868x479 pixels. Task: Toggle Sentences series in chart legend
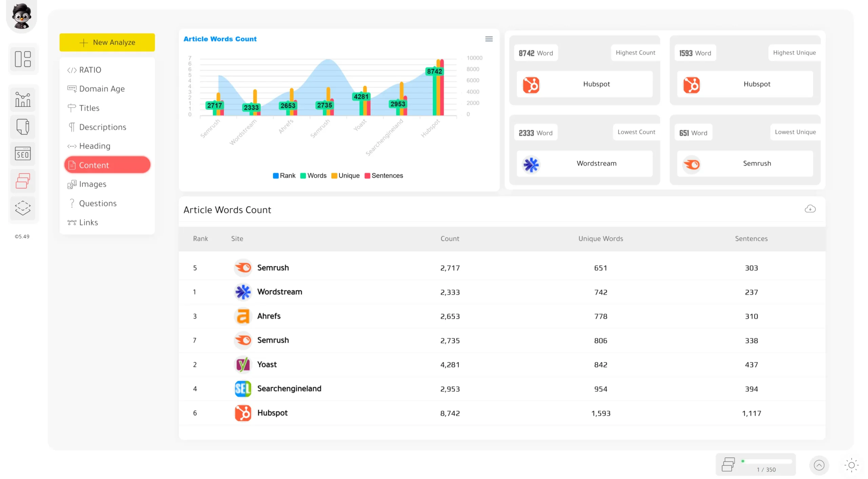pos(384,175)
